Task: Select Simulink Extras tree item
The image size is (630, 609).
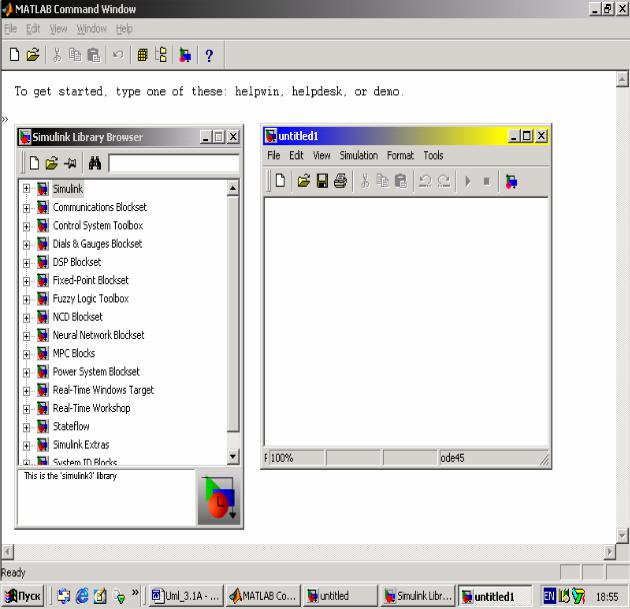Action: click(x=81, y=445)
